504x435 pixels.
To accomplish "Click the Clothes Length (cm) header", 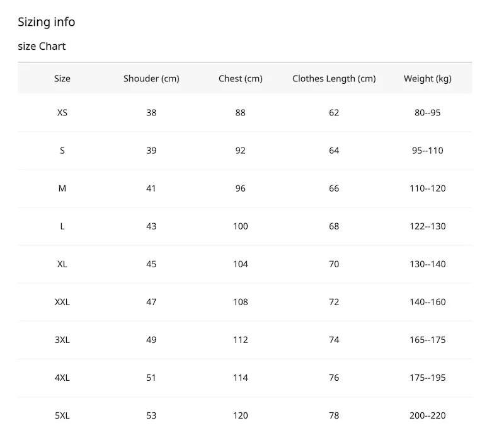I will pyautogui.click(x=334, y=79).
